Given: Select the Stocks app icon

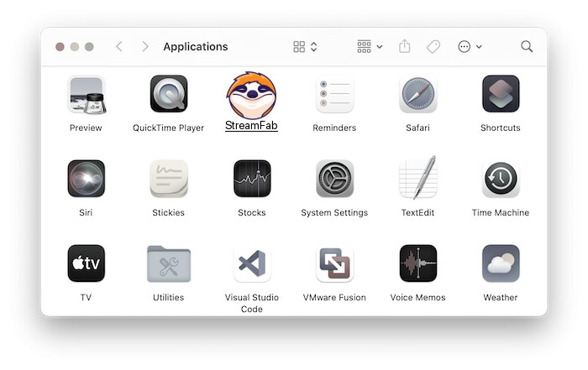Looking at the screenshot, I should [x=252, y=178].
